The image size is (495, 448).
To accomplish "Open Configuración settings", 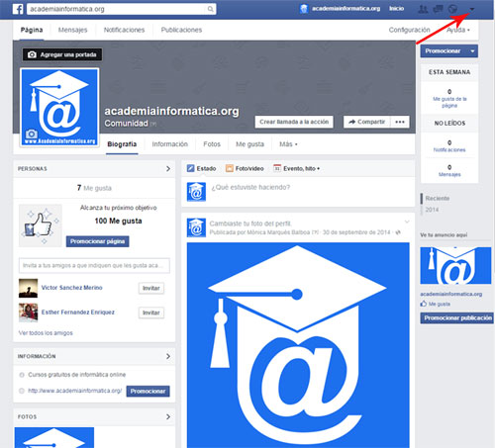I will point(409,30).
